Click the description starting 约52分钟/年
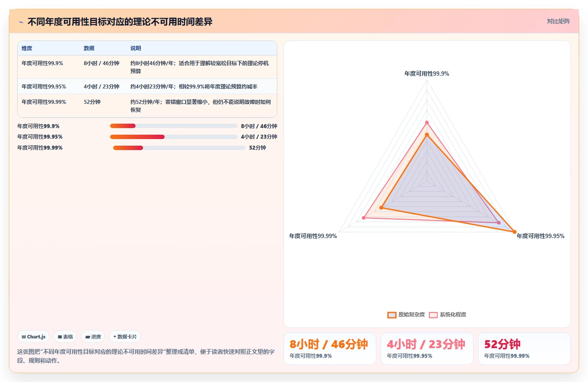 [x=201, y=106]
